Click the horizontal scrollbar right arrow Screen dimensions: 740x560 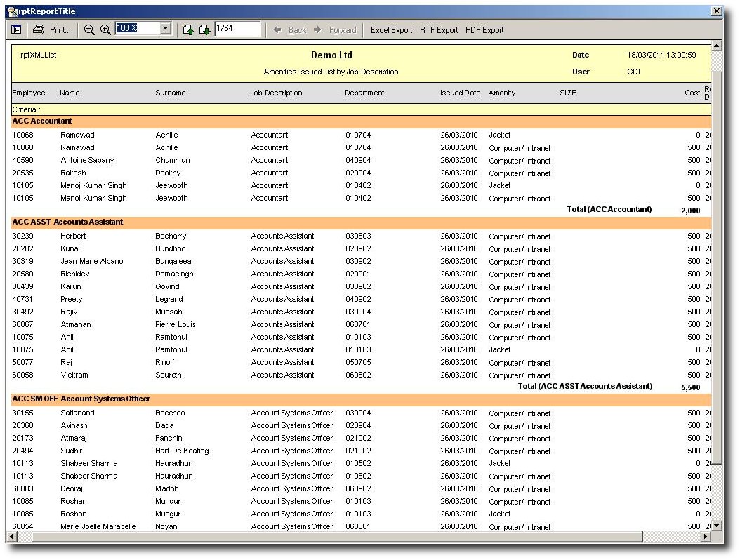tap(706, 537)
